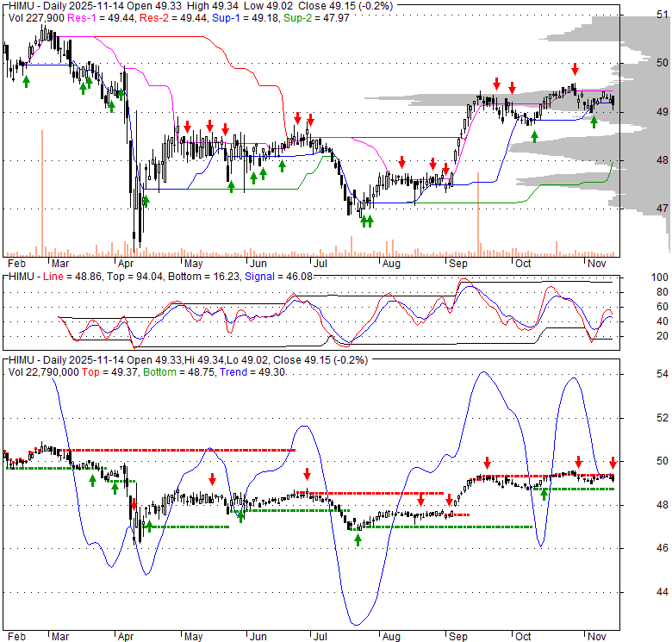Click the red sell arrow near 50 in late October, top chart
Image resolution: width=672 pixels, height=642 pixels.
(575, 69)
